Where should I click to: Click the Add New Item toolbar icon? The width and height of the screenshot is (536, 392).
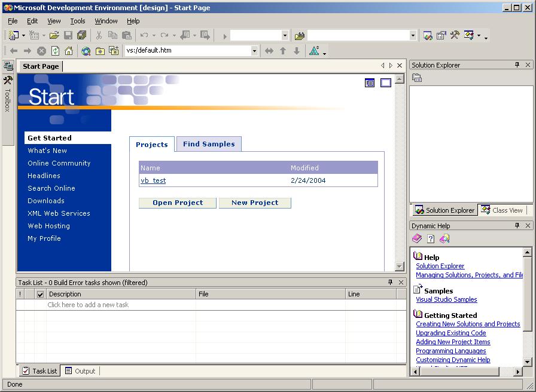point(34,35)
